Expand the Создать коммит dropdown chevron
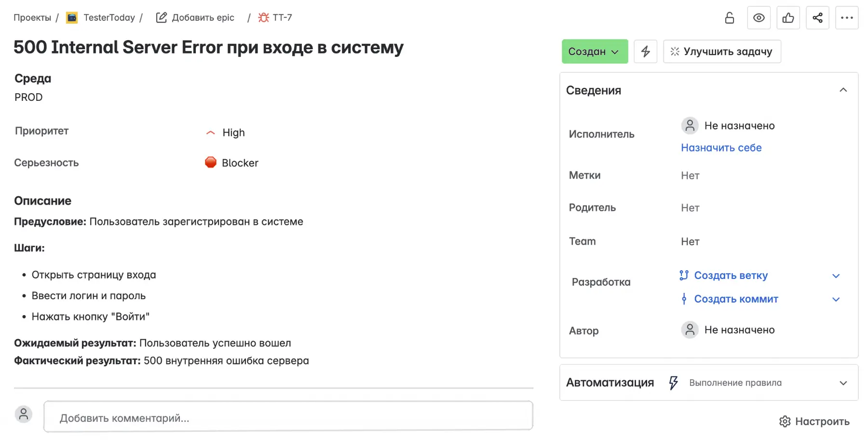 click(836, 299)
